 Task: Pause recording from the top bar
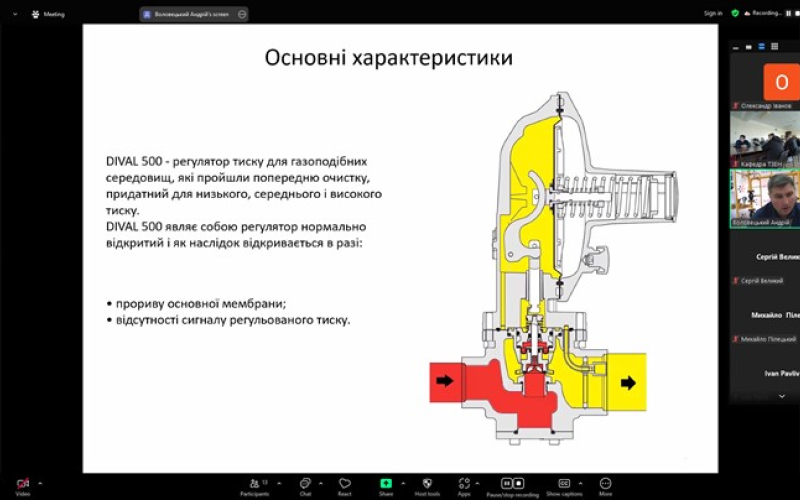[x=789, y=13]
